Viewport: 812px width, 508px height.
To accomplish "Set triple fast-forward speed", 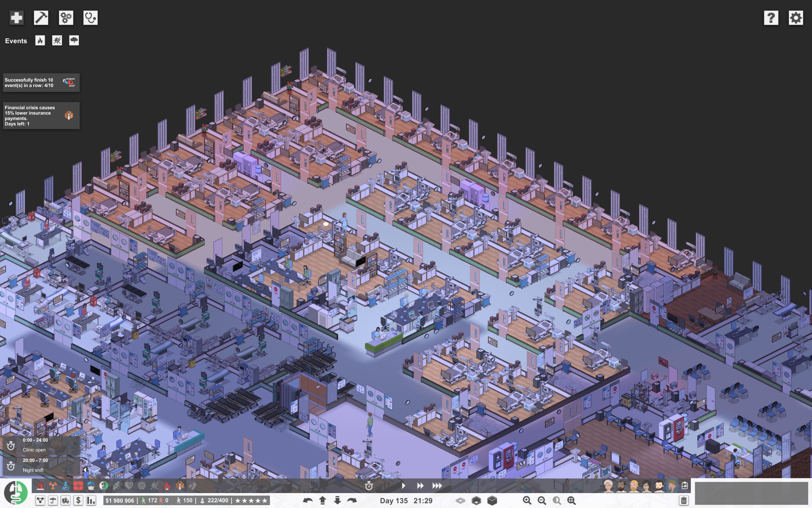I will [437, 485].
